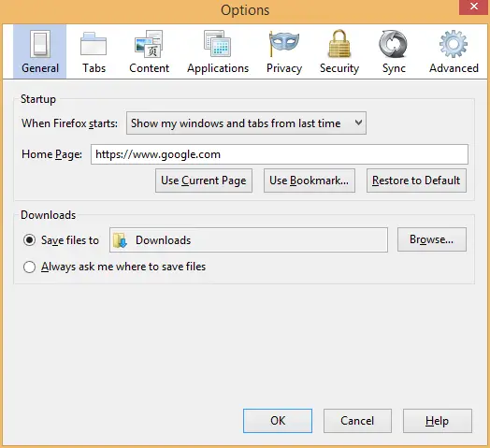This screenshot has height=448, width=490.
Task: Click the Use Current Page button
Action: point(204,181)
